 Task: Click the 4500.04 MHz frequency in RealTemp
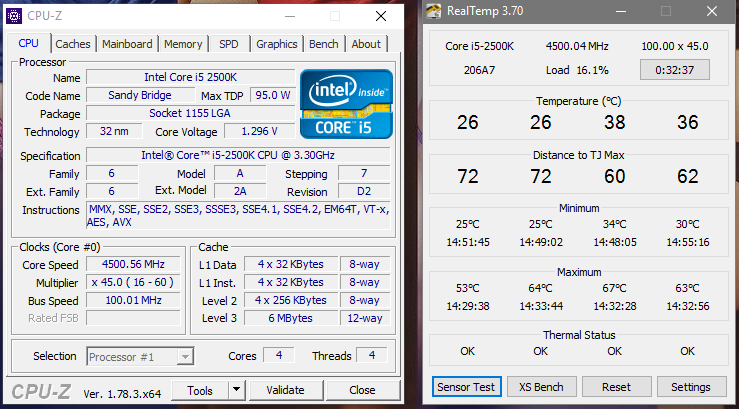coord(577,46)
